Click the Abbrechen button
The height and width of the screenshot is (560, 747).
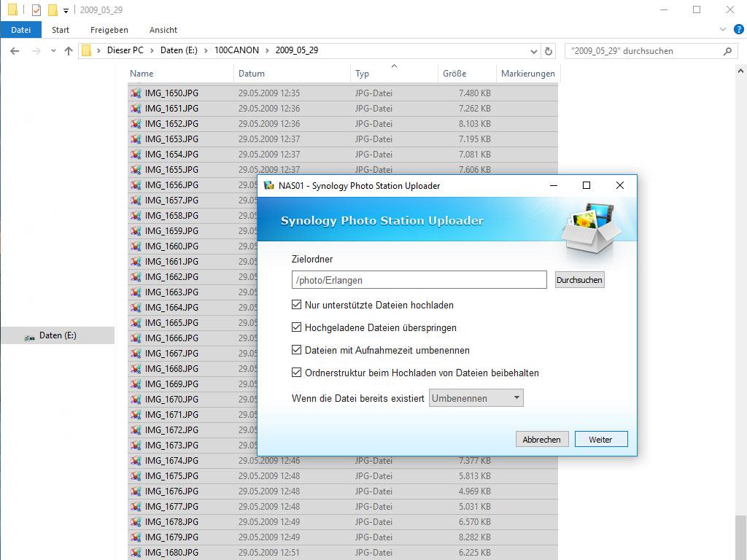(x=542, y=439)
